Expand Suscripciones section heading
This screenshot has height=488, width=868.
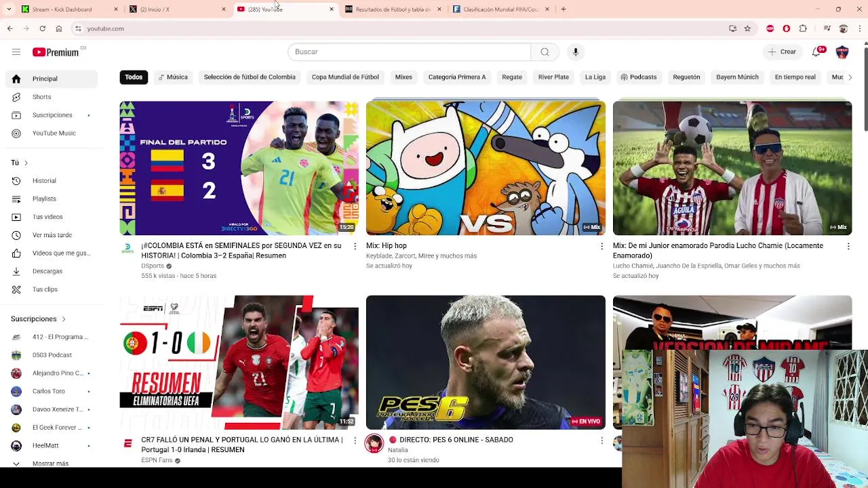tap(39, 319)
